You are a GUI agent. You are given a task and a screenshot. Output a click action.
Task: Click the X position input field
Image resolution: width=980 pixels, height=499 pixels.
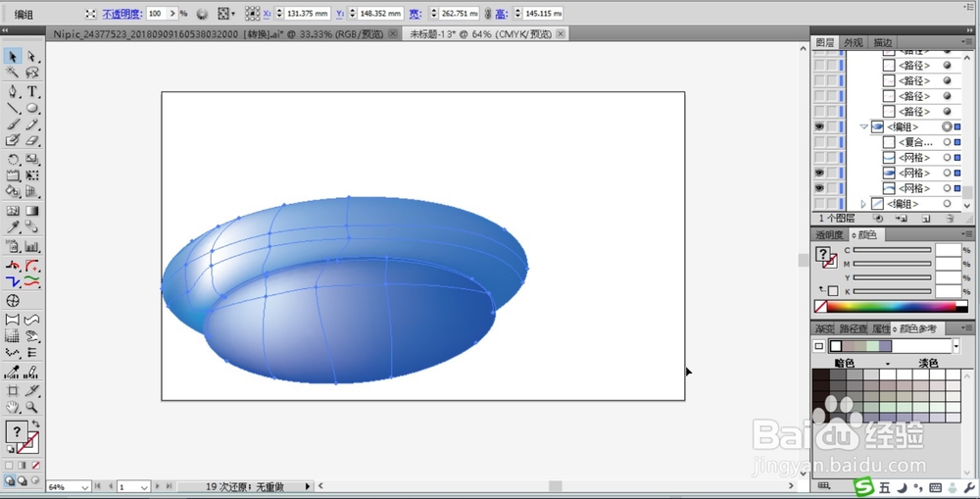(308, 13)
